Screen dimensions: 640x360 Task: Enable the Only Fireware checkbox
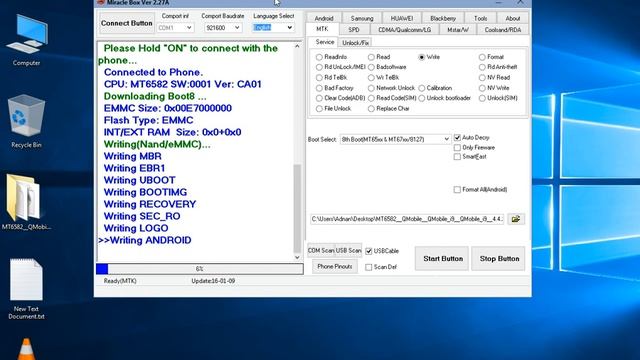tap(457, 147)
